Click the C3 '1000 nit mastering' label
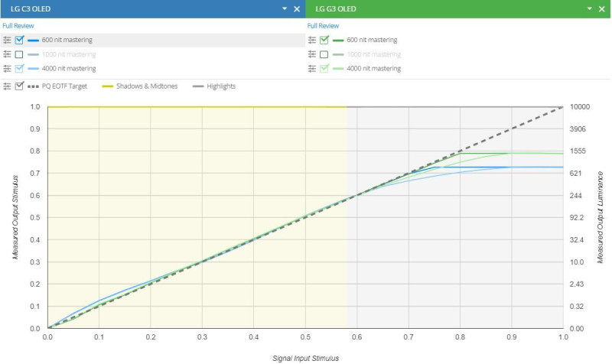Image resolution: width=612 pixels, height=364 pixels. 69,54
